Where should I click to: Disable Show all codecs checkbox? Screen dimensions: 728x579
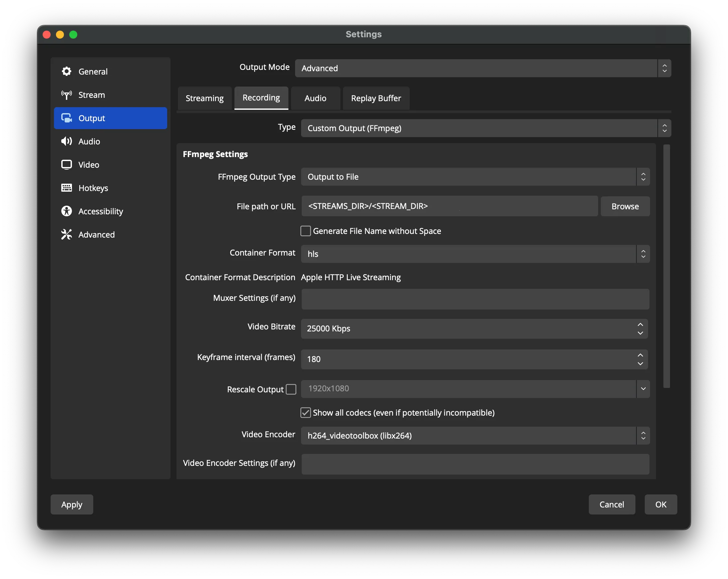[306, 412]
